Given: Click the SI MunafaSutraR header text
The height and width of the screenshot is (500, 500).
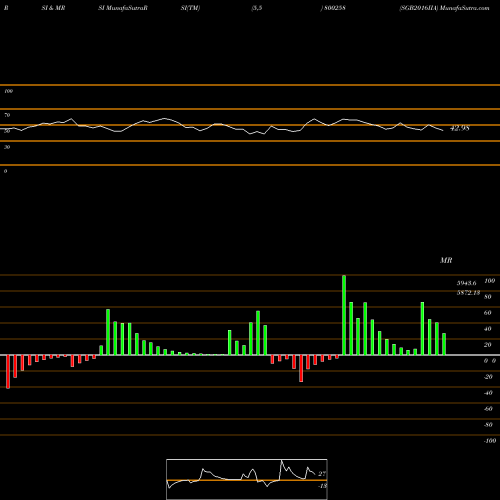Looking at the screenshot, I should click(x=123, y=8).
